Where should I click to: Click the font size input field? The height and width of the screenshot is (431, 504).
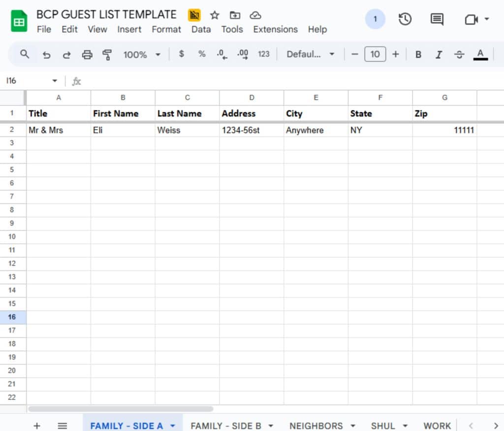coord(375,54)
